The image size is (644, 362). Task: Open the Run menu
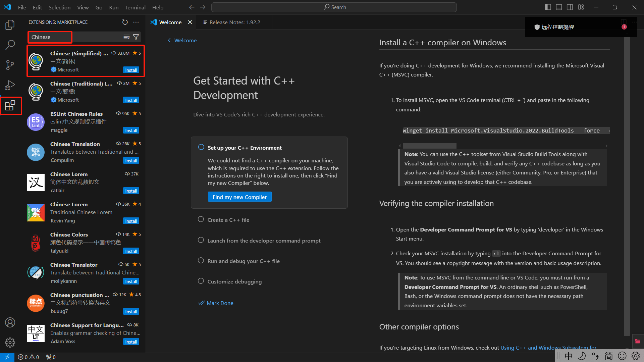[114, 7]
